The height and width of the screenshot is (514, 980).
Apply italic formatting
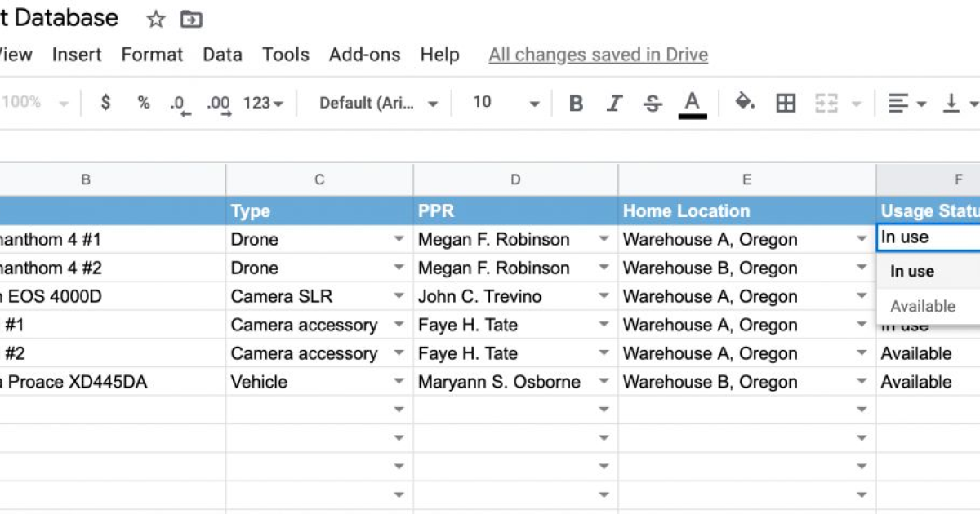click(x=614, y=103)
